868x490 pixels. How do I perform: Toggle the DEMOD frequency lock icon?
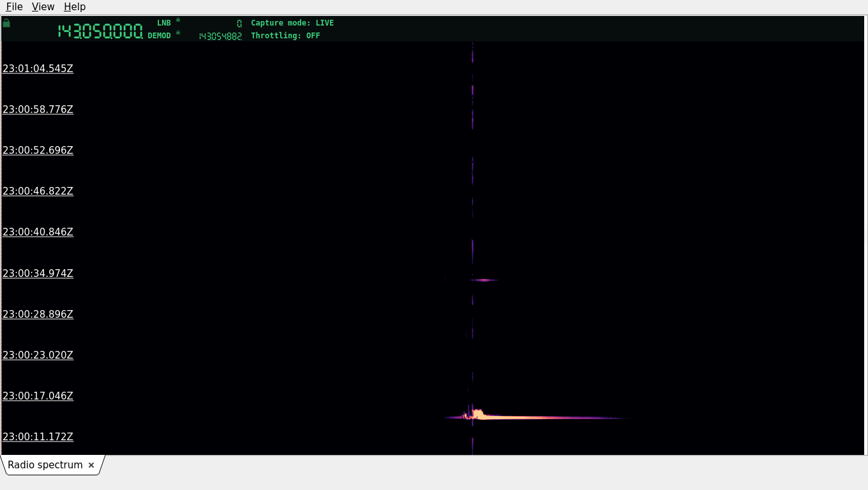(178, 33)
